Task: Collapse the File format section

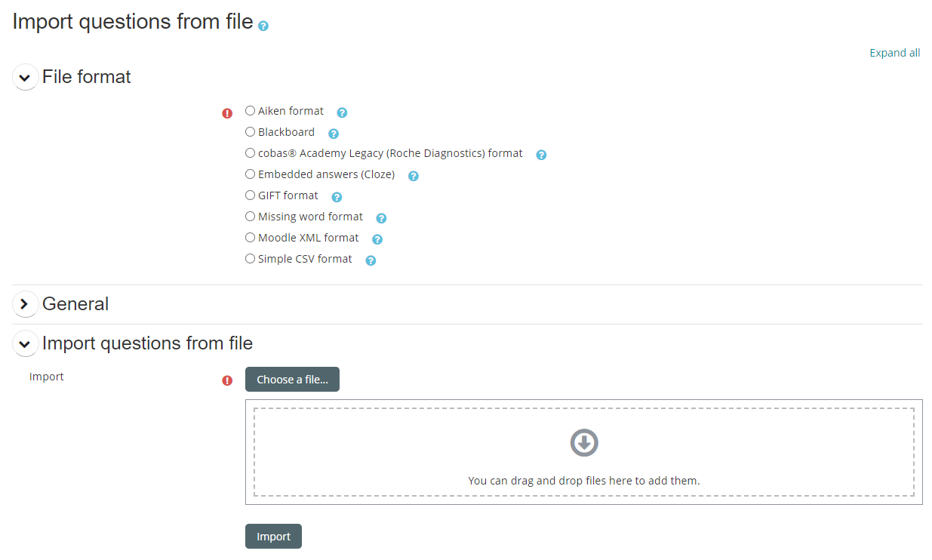Action: (25, 77)
